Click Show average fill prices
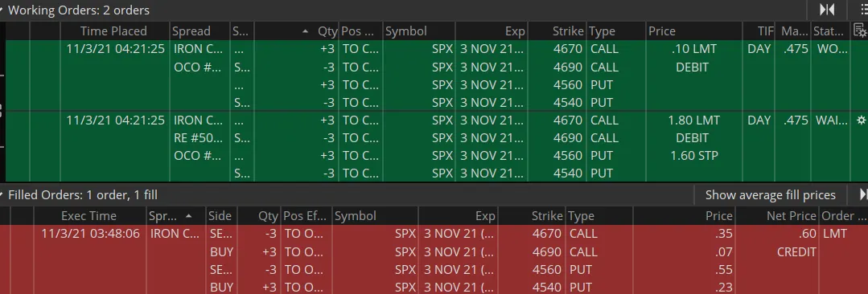The width and height of the screenshot is (868, 294). pos(770,194)
